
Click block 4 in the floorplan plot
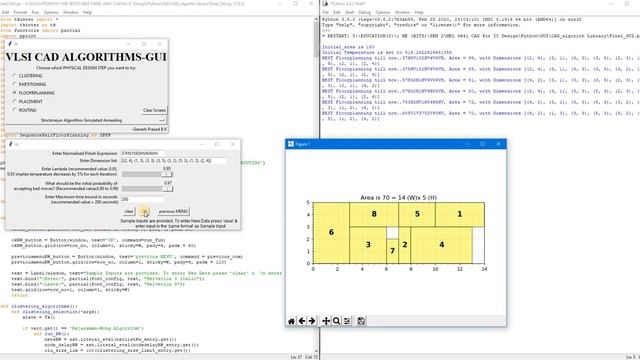click(x=441, y=245)
